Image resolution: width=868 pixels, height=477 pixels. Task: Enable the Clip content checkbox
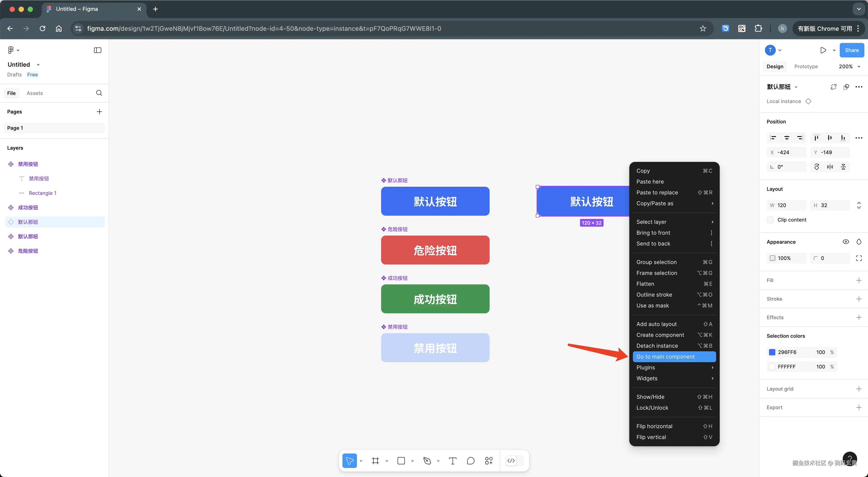tap(770, 220)
